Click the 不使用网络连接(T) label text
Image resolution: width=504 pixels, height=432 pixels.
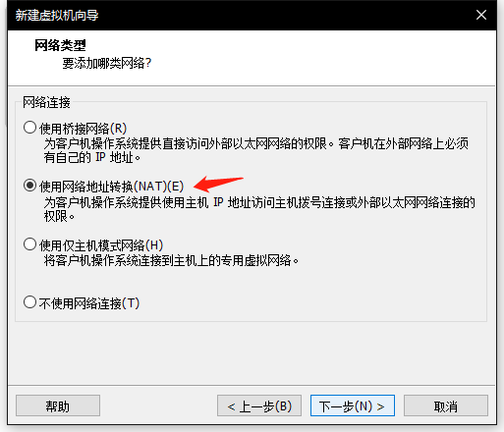click(x=89, y=303)
